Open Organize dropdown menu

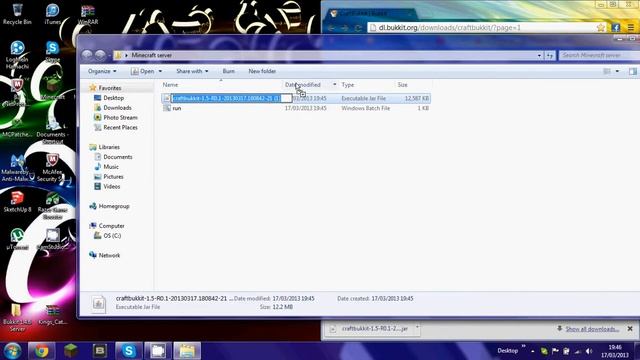pos(102,71)
